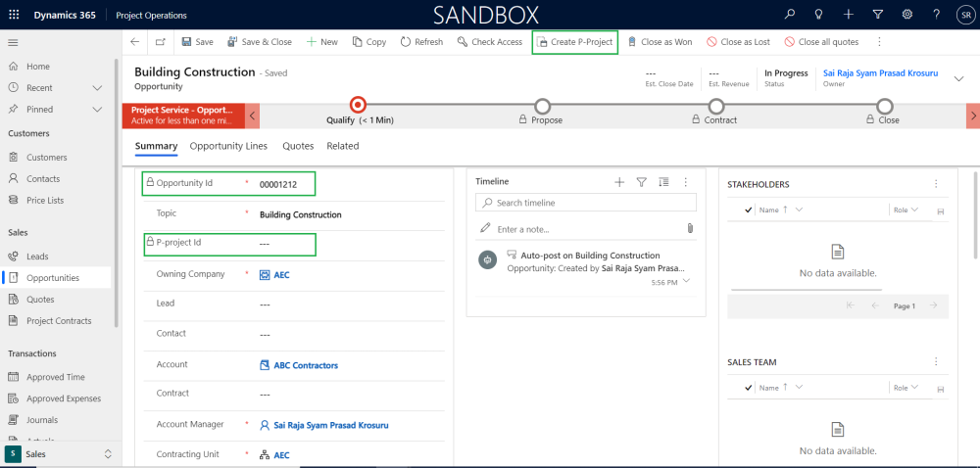Open owner link Sai Raja Syam Prasad Krosuru in header
Viewport: 980px width, 468px height.
(880, 73)
